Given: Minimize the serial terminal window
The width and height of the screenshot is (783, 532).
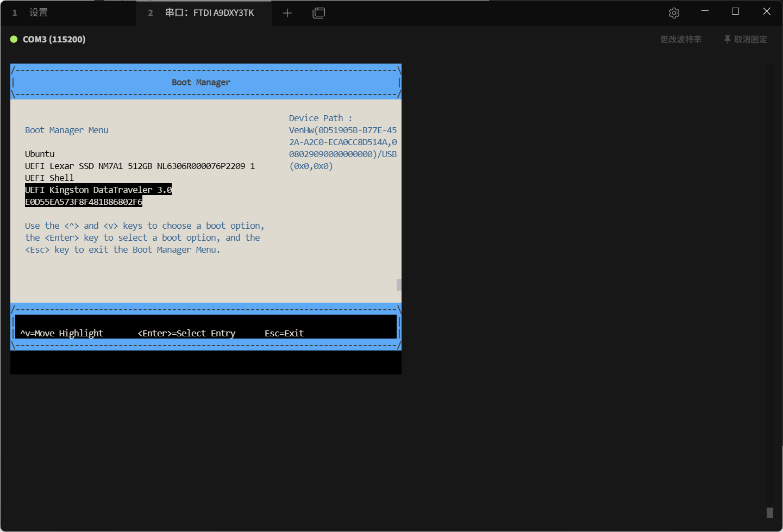Looking at the screenshot, I should coord(705,11).
